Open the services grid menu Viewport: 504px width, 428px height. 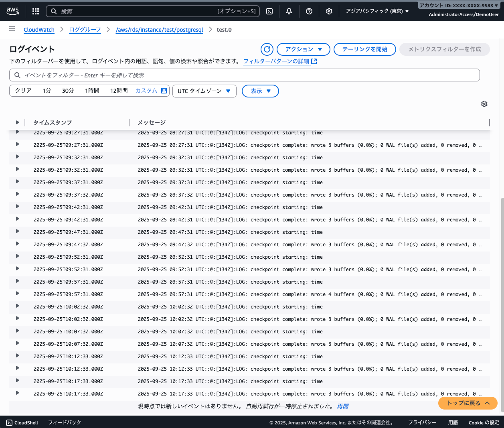(x=36, y=11)
